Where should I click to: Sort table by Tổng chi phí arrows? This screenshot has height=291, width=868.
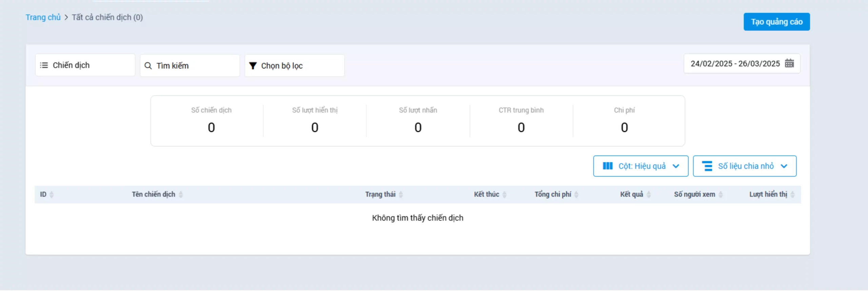(x=576, y=194)
